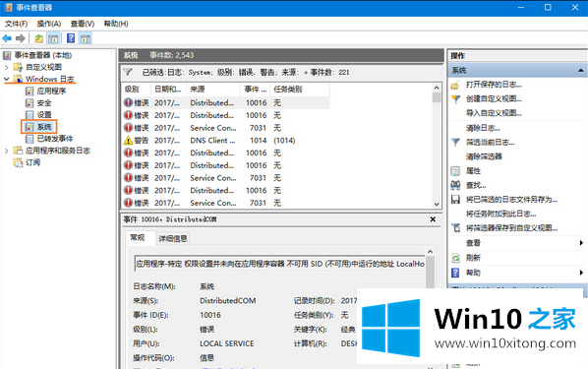
Task: Click the event list scrollbar down arrow
Action: (437, 205)
